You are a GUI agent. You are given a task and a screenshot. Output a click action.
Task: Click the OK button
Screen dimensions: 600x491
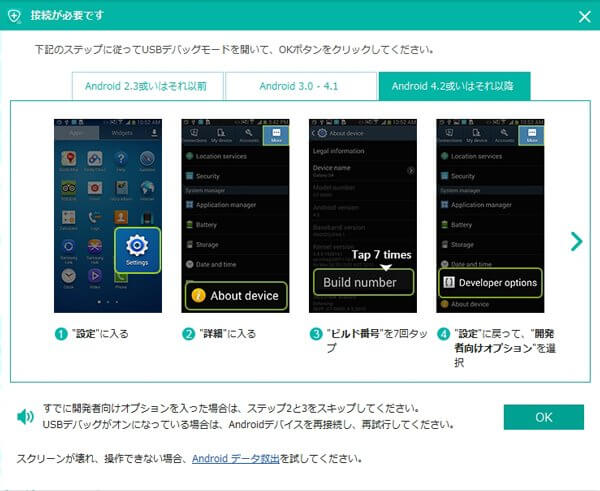pyautogui.click(x=544, y=417)
